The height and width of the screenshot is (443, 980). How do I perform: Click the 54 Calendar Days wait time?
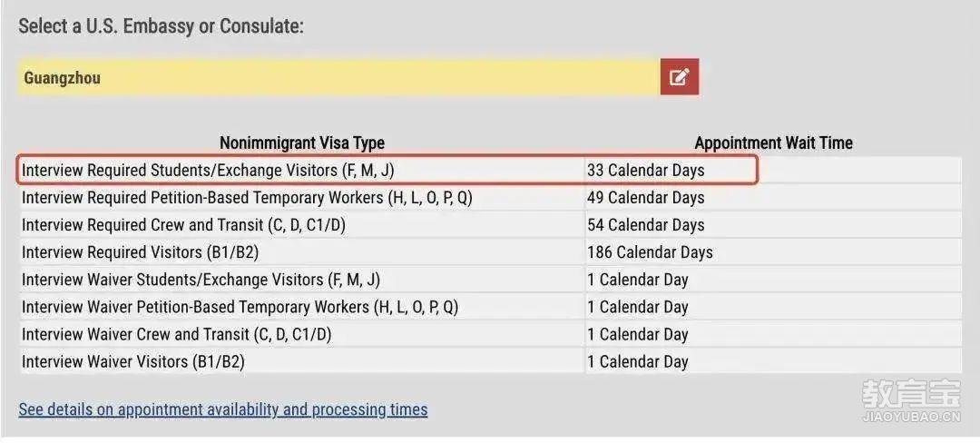pos(646,225)
